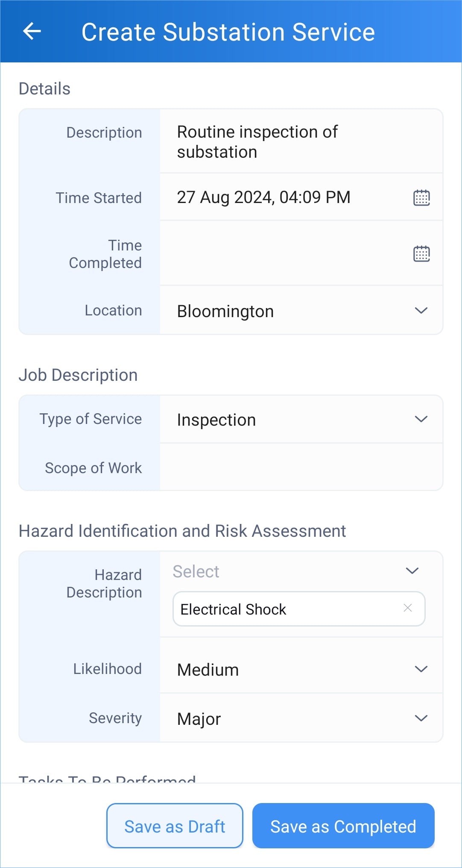Go back using the arrow icon
Image resolution: width=462 pixels, height=868 pixels.
[32, 32]
